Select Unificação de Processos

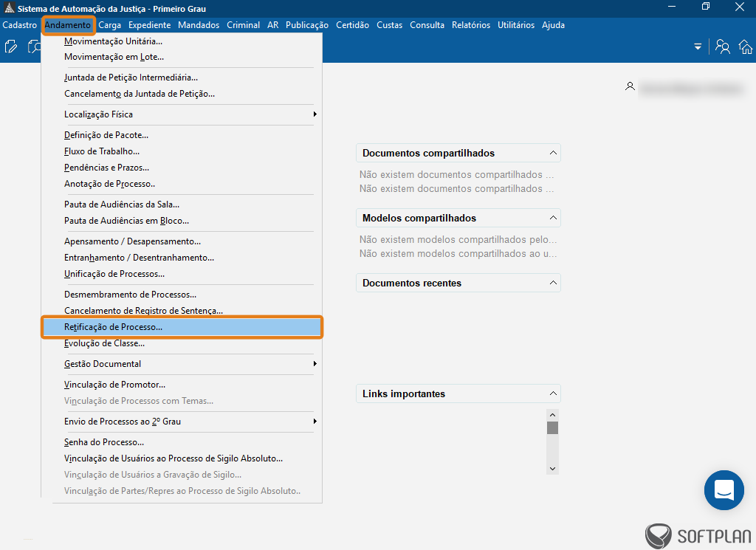[182, 275]
